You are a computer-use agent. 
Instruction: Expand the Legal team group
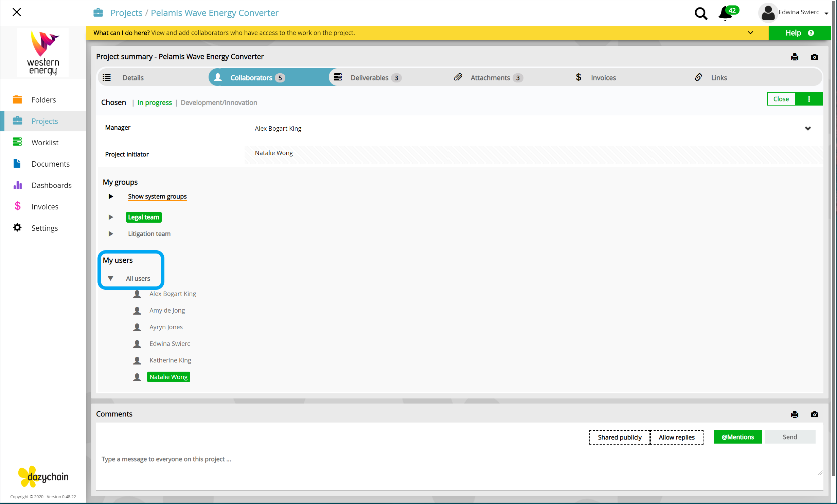(x=110, y=217)
